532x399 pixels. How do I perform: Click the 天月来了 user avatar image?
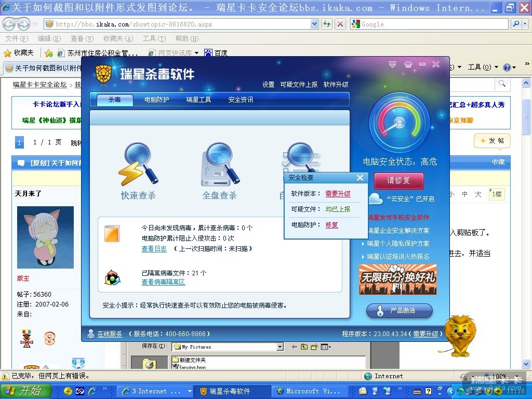[45, 237]
